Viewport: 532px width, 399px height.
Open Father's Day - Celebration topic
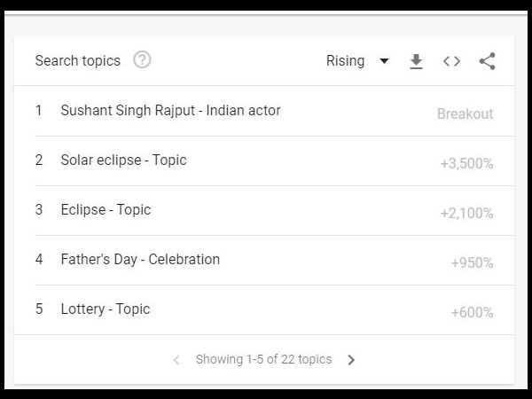pos(140,260)
